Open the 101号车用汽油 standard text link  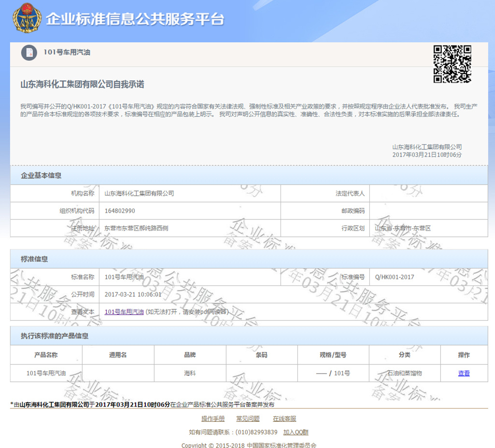pyautogui.click(x=124, y=312)
